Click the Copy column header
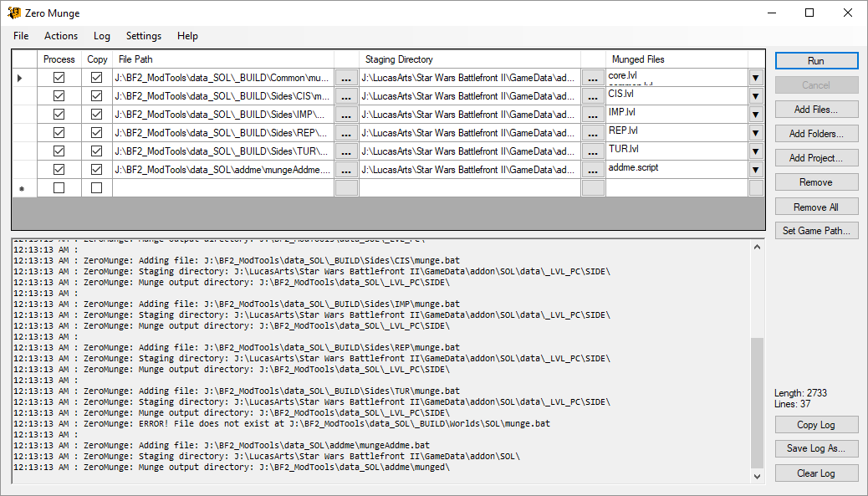Screen dimensions: 868x496 pyautogui.click(x=98, y=59)
